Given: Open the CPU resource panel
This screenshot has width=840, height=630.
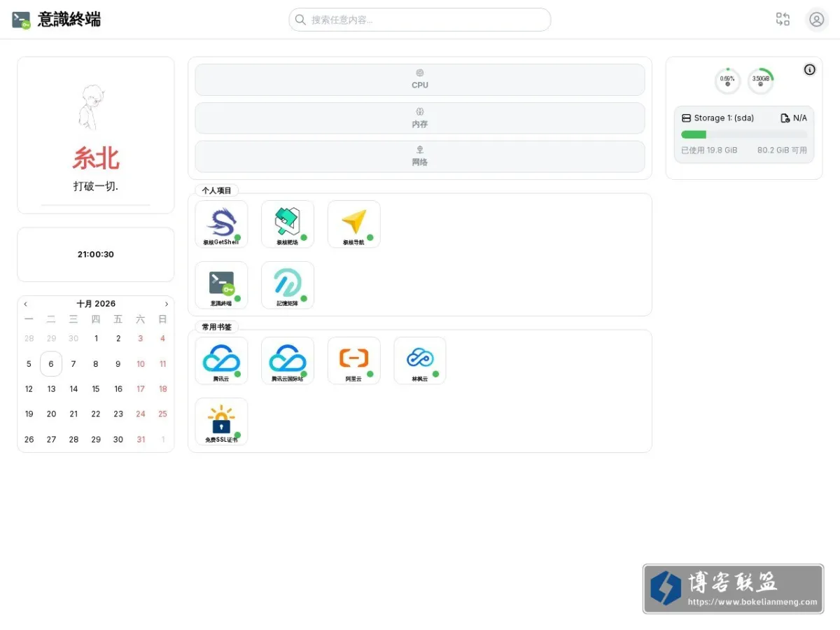Looking at the screenshot, I should 420,80.
